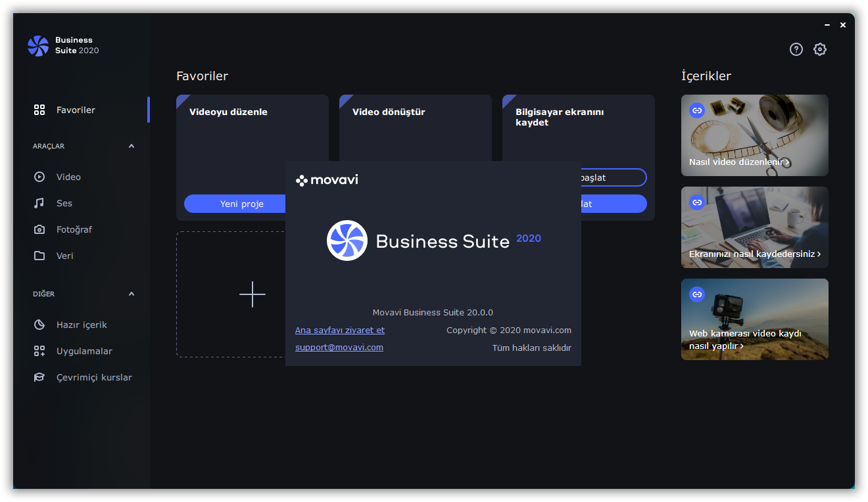Open Web kamerası video kaydı thumbnail
The height and width of the screenshot is (502, 868).
(755, 319)
